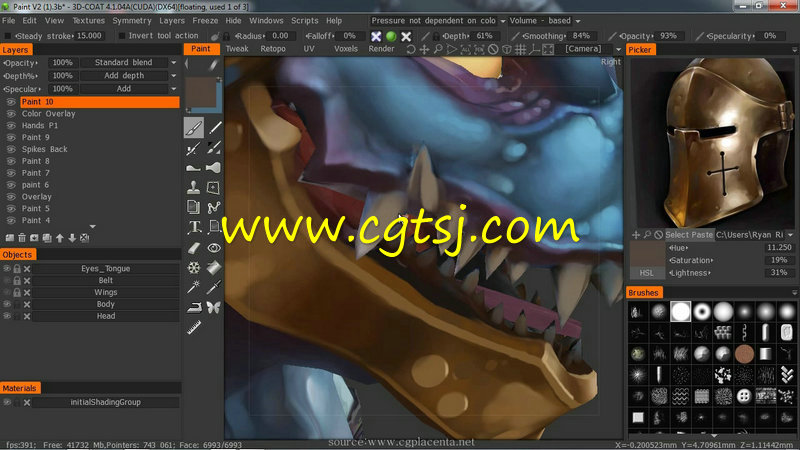800x450 pixels.
Task: Hide the Color Overlay layer
Action: point(11,114)
